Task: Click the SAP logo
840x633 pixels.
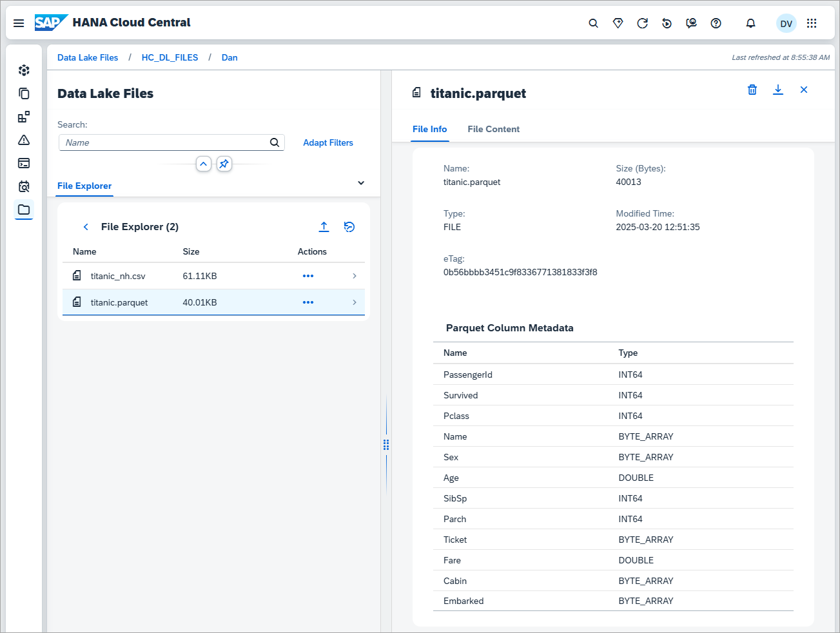Action: click(x=51, y=23)
